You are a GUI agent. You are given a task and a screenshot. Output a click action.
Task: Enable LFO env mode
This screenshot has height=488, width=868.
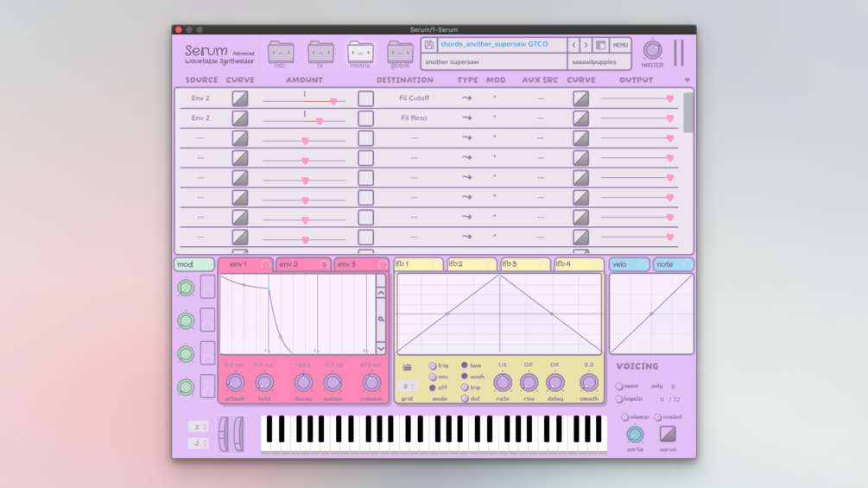(x=433, y=377)
